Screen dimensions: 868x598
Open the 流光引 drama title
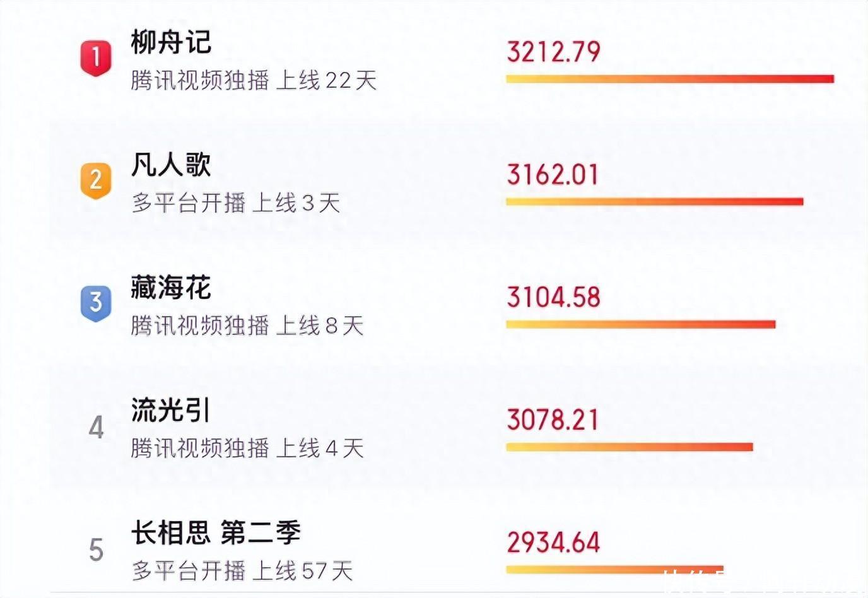point(171,411)
